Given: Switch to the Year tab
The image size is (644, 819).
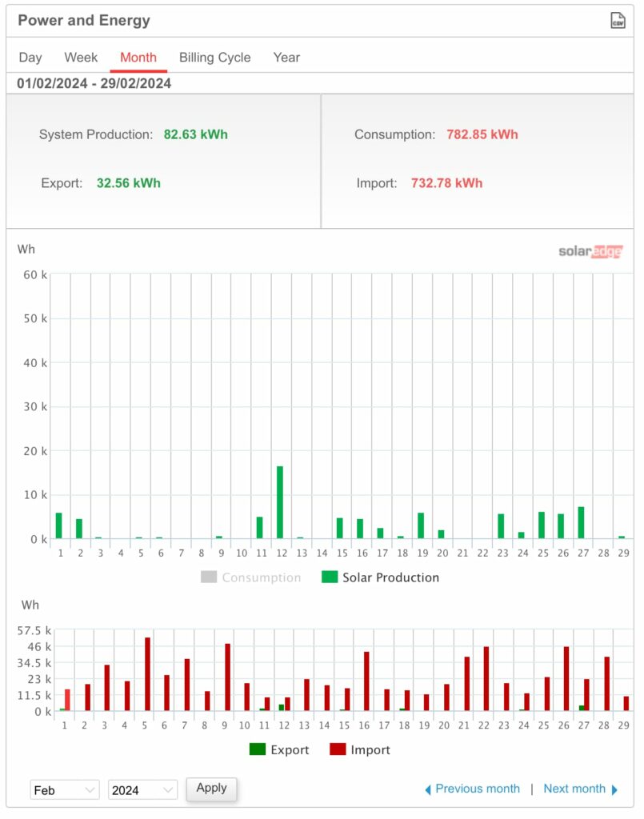Looking at the screenshot, I should [x=286, y=58].
